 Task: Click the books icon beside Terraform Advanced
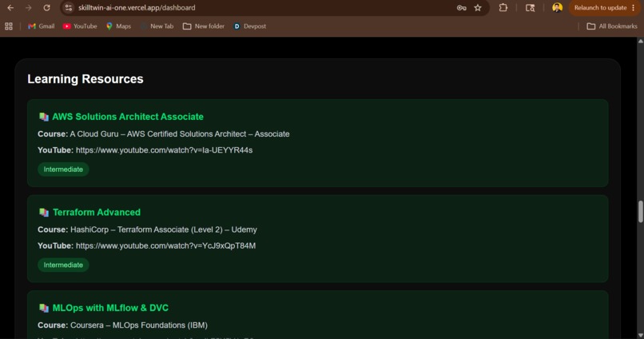[43, 213]
